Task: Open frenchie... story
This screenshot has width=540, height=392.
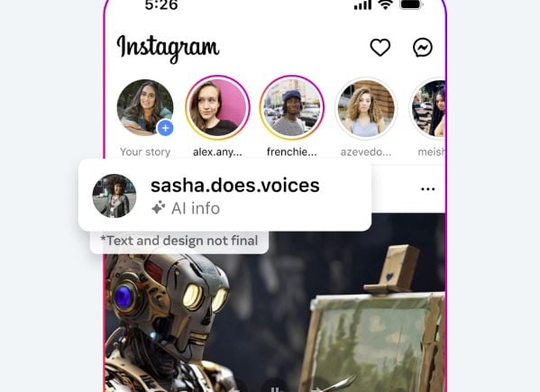Action: pos(292,108)
